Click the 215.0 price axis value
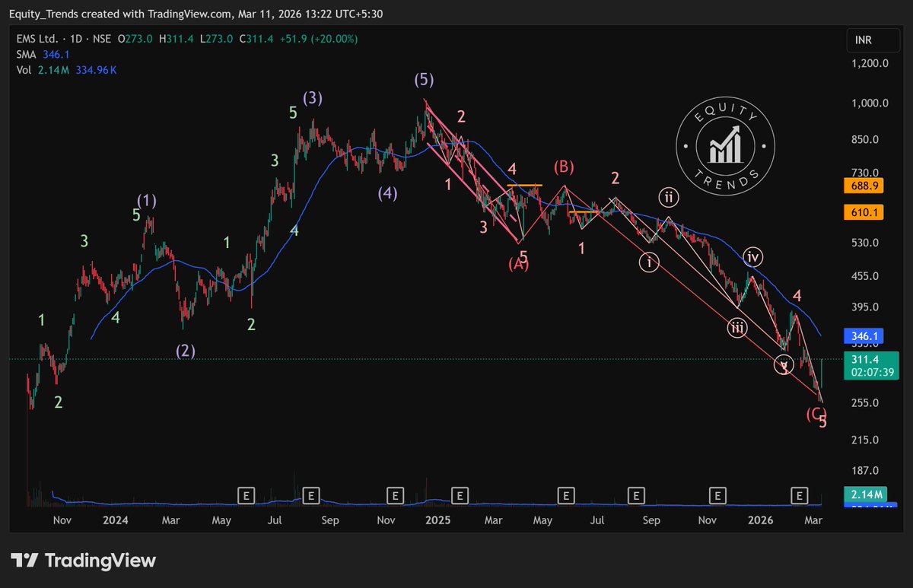This screenshot has height=588, width=913. (x=866, y=440)
